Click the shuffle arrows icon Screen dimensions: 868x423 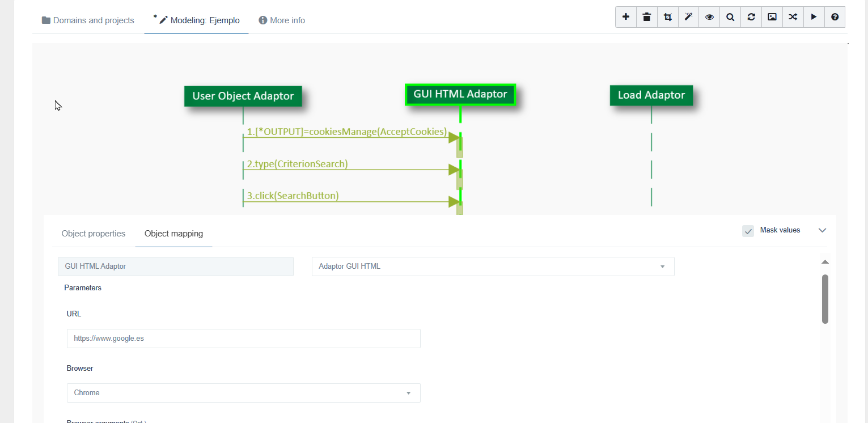tap(793, 17)
